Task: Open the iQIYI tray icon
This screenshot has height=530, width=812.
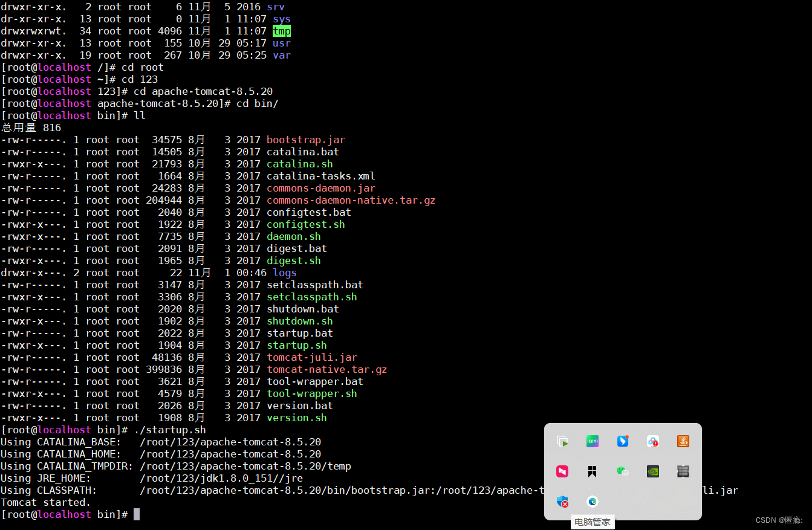Action: click(593, 441)
